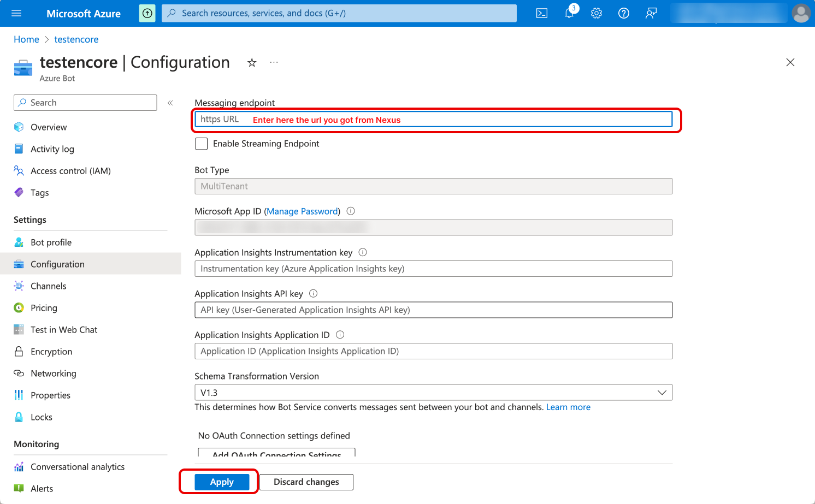Open portal settings gear

(597, 13)
